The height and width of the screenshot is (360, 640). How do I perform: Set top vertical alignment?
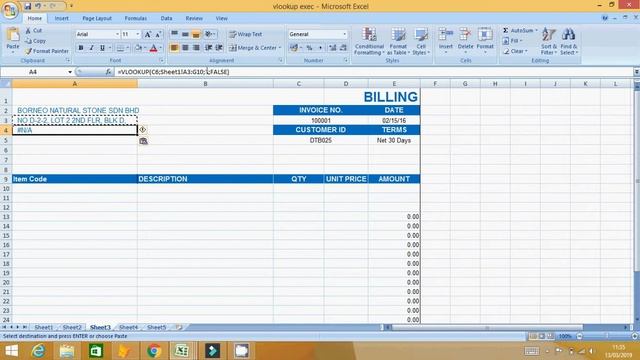(x=174, y=34)
